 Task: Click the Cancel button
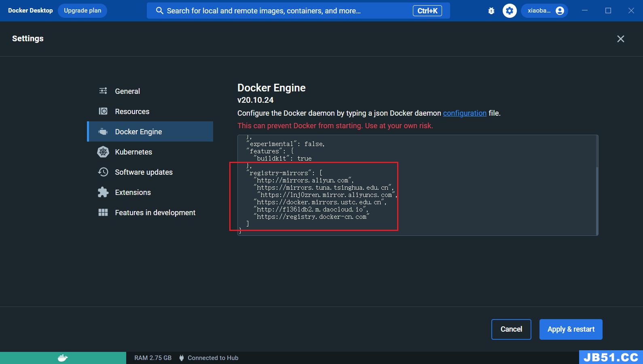[511, 329]
